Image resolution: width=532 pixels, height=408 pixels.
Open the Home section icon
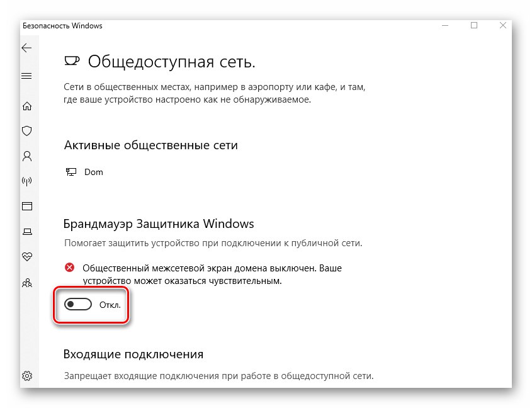[27, 106]
